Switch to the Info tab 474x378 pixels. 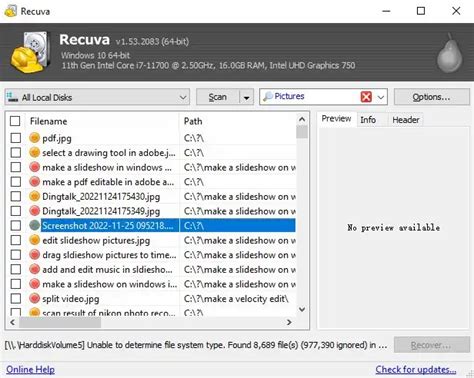[x=368, y=120]
